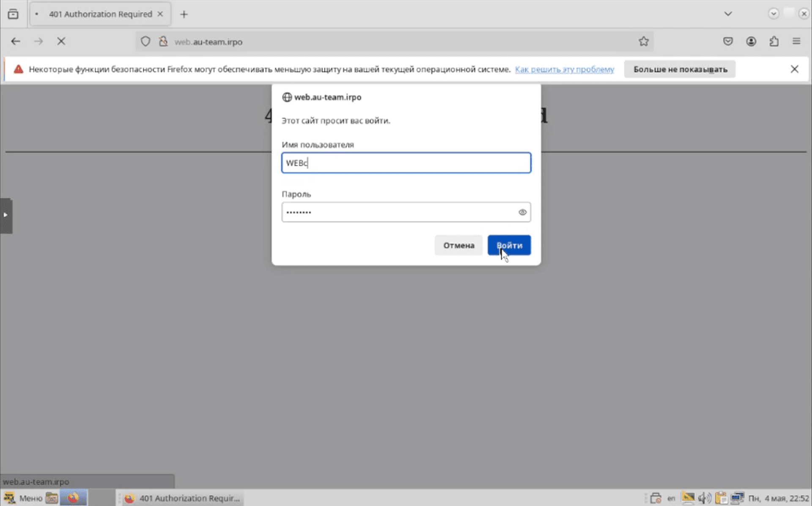Open the Firefox application menu

[796, 41]
